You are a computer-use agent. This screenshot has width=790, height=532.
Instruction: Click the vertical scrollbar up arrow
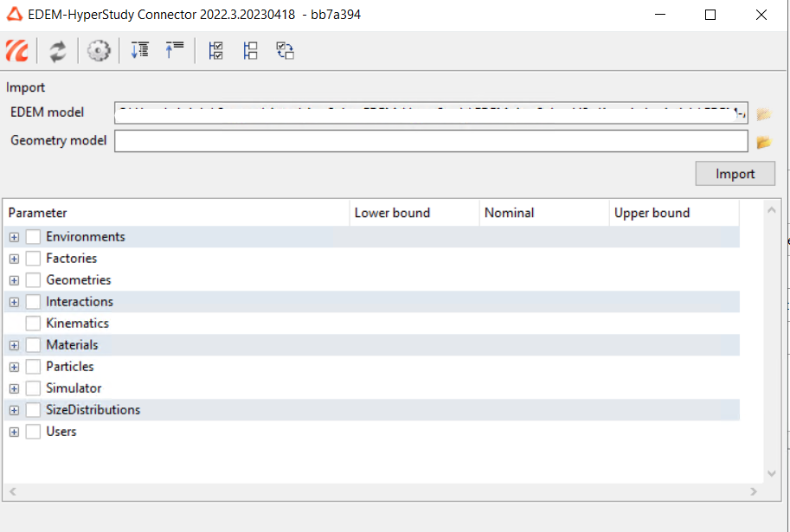click(x=771, y=210)
